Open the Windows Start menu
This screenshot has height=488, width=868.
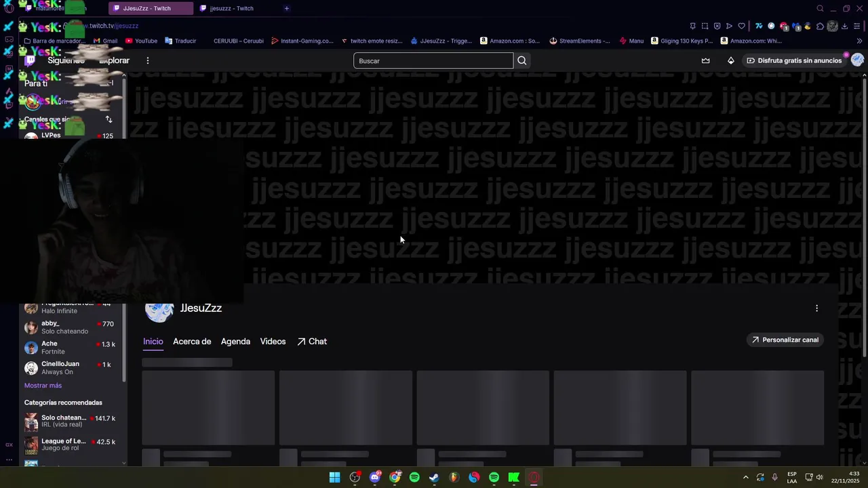334,477
